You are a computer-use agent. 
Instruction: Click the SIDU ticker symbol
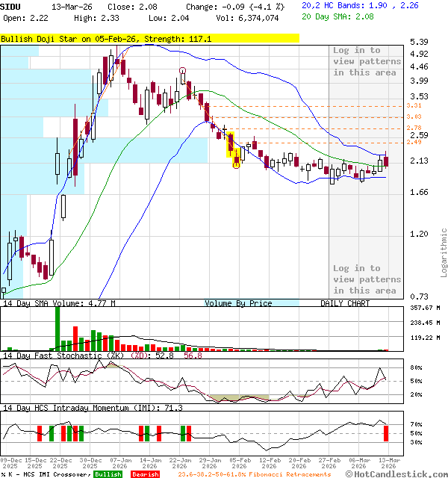(11, 5)
